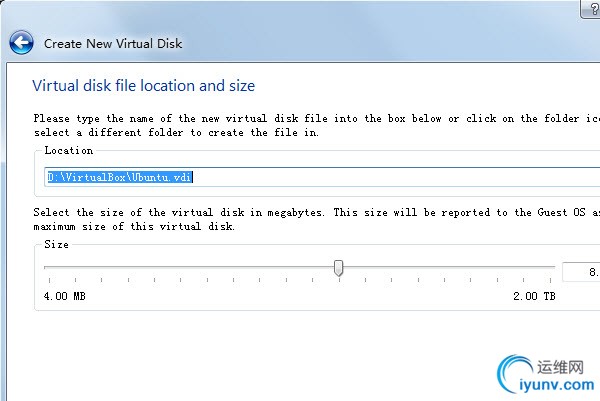Click the slider track right of the handle
Screen dimensions: 600x401
click(450, 267)
